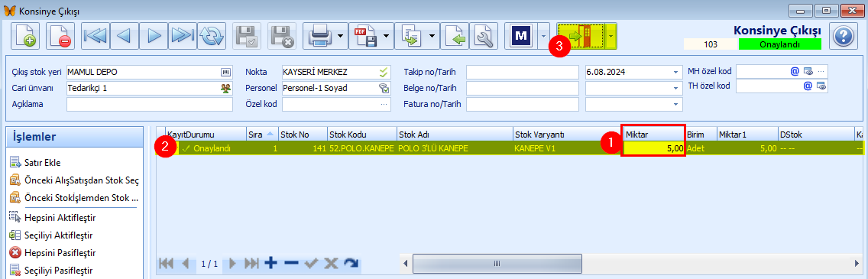Add a row with grid navigator plus
This screenshot has width=868, height=279.
point(270,264)
